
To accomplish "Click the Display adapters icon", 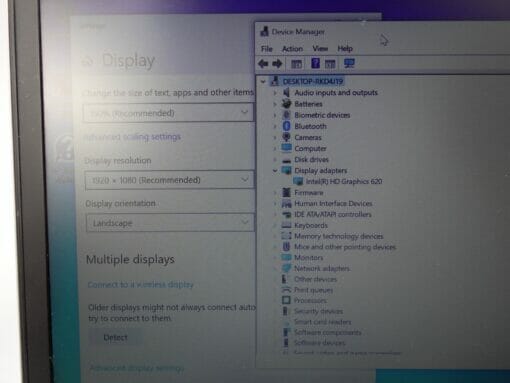I will (286, 170).
